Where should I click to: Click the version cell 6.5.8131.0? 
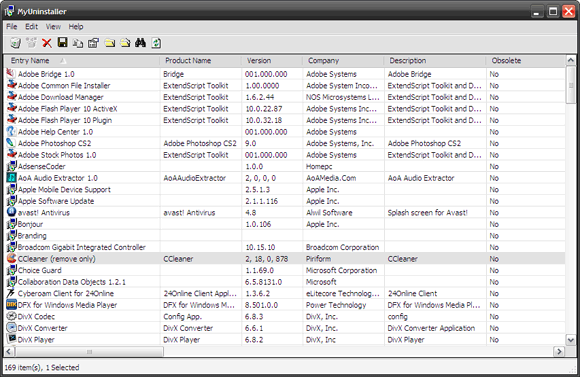(263, 282)
